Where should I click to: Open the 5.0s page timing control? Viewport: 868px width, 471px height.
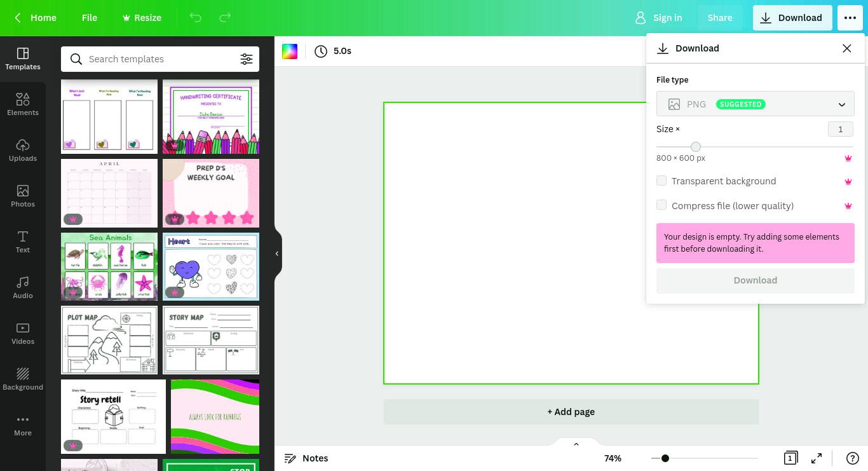pyautogui.click(x=333, y=51)
